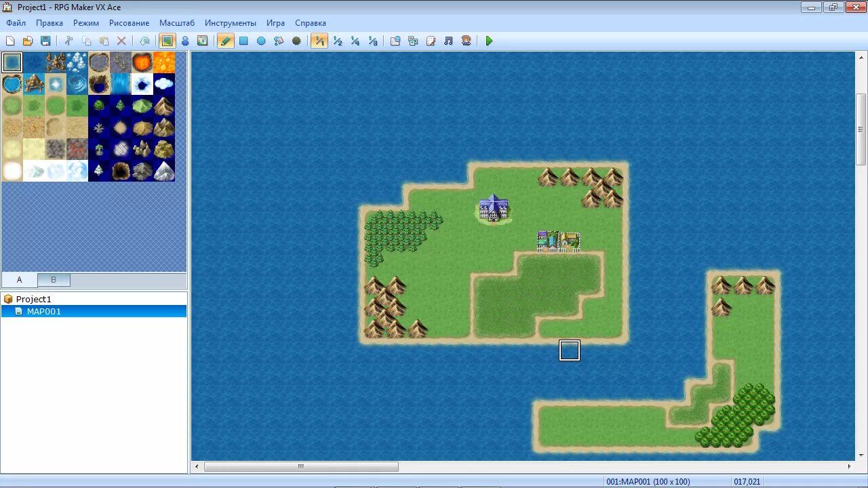Viewport: 868px width, 488px height.
Task: Create a new project with toolbar icon
Action: coord(10,41)
